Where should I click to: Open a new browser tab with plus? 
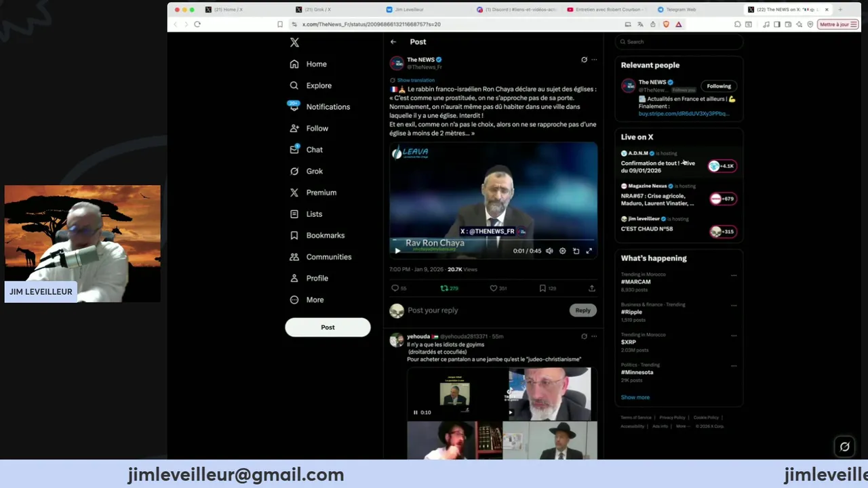[x=840, y=9]
